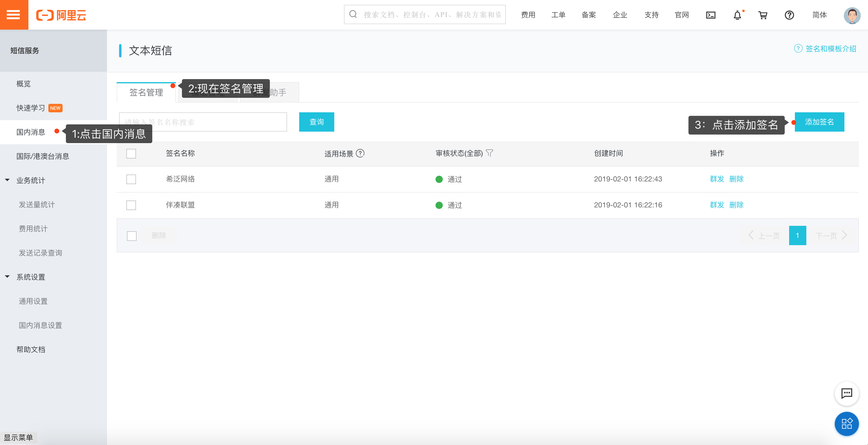Screen dimensions: 868x445
Task: Open the Cloud Shell terminal icon
Action: [711, 15]
